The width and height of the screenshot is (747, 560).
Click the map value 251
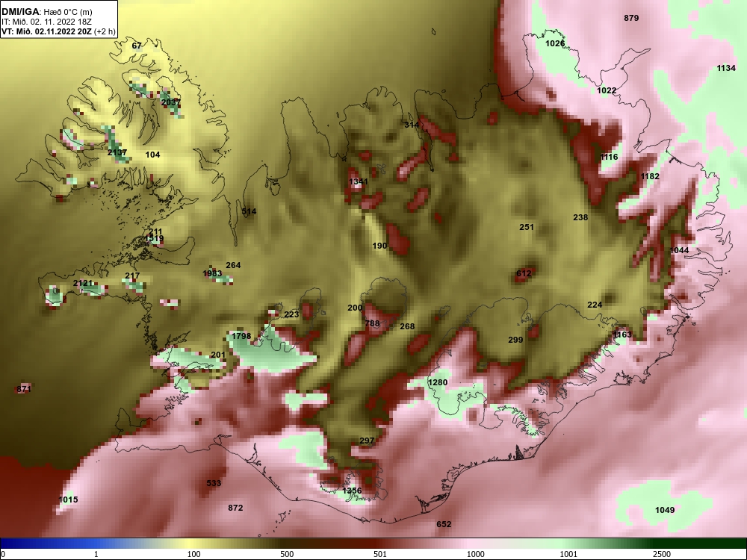[x=527, y=227]
